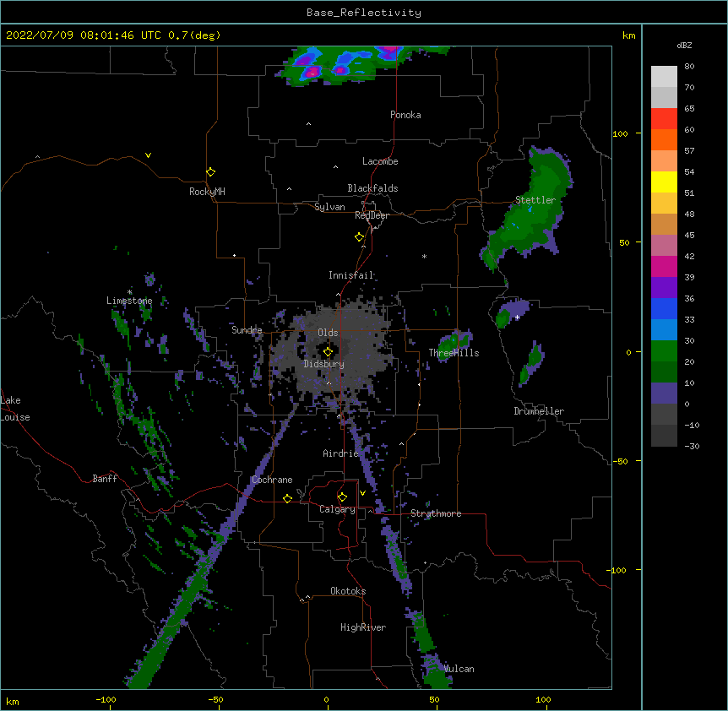Image resolution: width=728 pixels, height=711 pixels.
Task: Click the Blackfalds city label
Action: (x=372, y=188)
